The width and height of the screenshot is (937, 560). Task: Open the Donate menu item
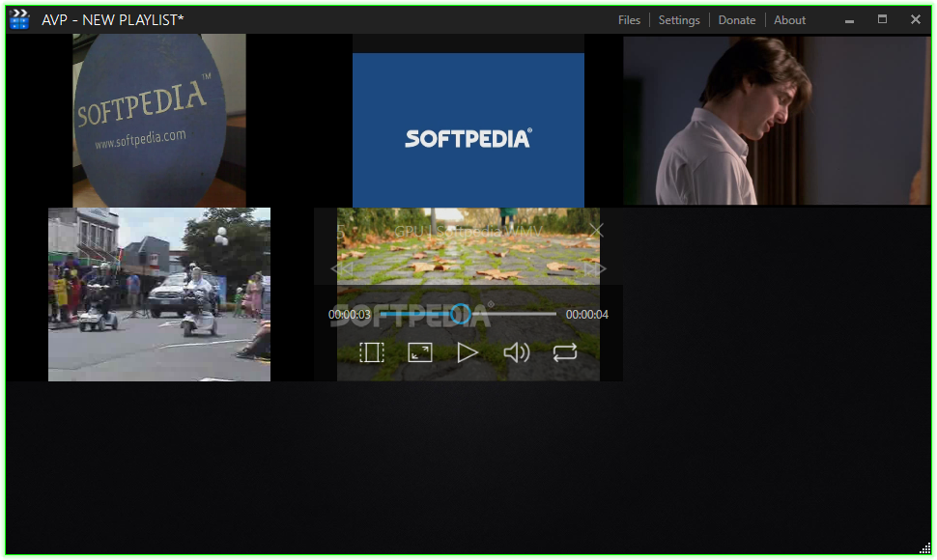tap(737, 20)
